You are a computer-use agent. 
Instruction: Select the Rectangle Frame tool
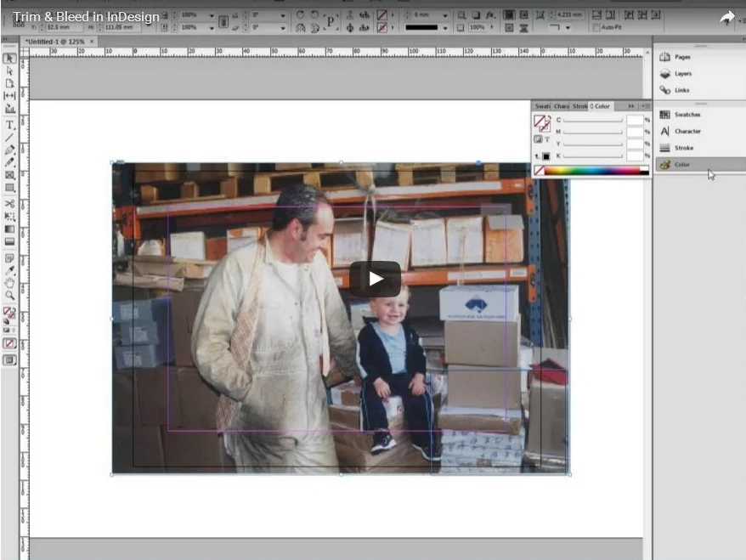tap(9, 175)
